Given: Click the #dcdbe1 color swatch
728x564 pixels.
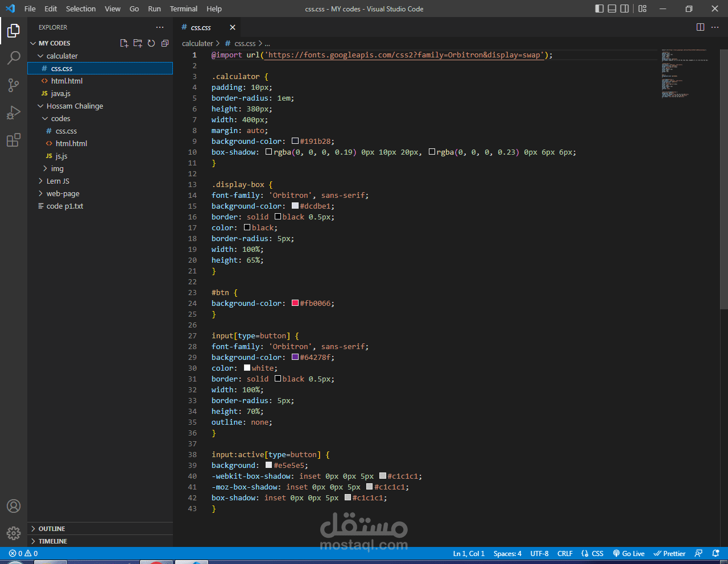Looking at the screenshot, I should (x=295, y=206).
